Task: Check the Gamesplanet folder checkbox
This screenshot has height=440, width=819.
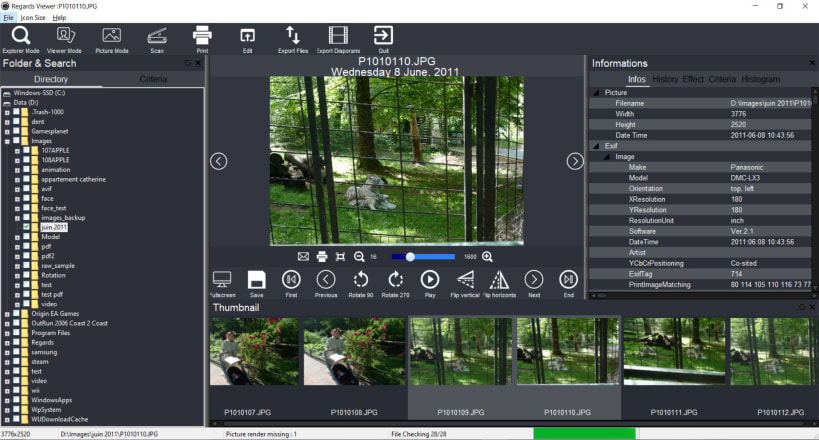Action: click(16, 131)
